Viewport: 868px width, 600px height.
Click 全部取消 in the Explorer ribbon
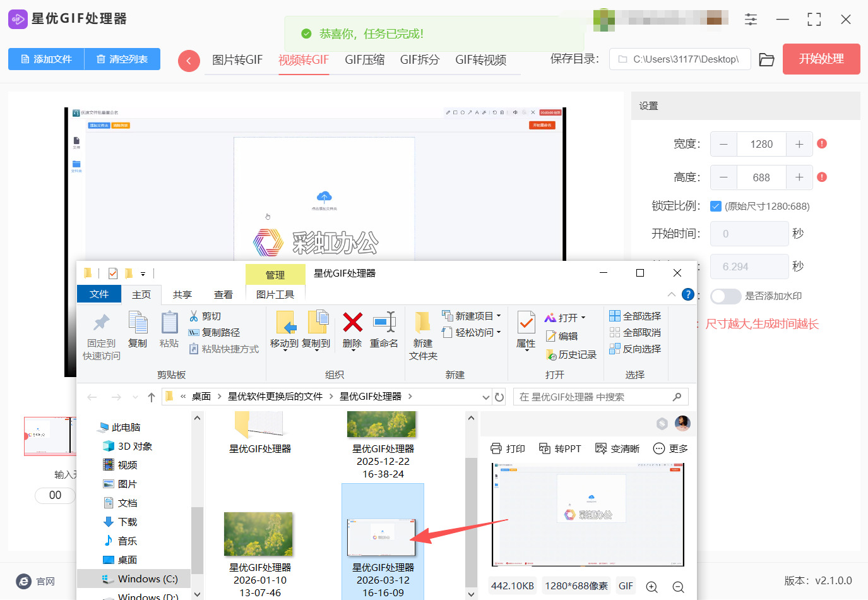[x=635, y=333]
